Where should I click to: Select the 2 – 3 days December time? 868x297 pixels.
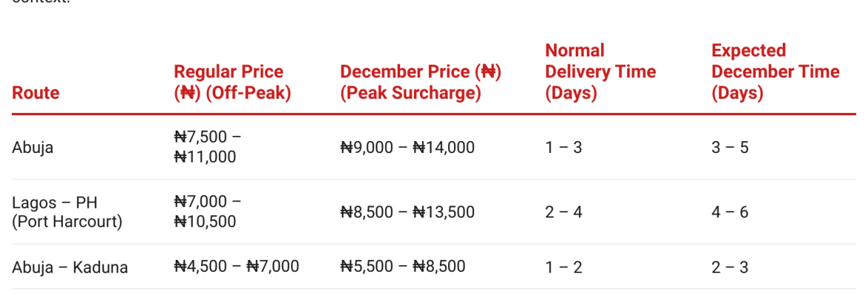tap(730, 267)
